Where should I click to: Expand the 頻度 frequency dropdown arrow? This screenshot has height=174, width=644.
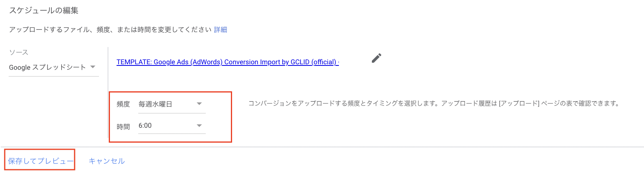pos(199,104)
